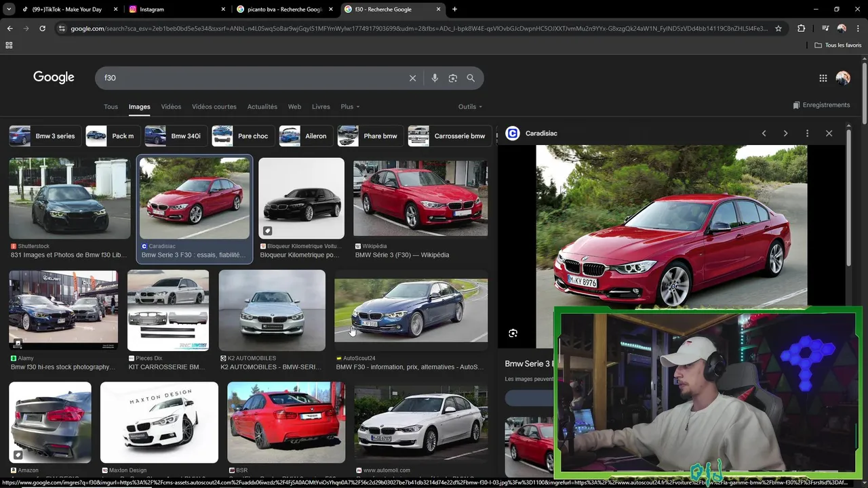Viewport: 868px width, 488px height.
Task: Click the address bar URL
Action: pyautogui.click(x=419, y=28)
